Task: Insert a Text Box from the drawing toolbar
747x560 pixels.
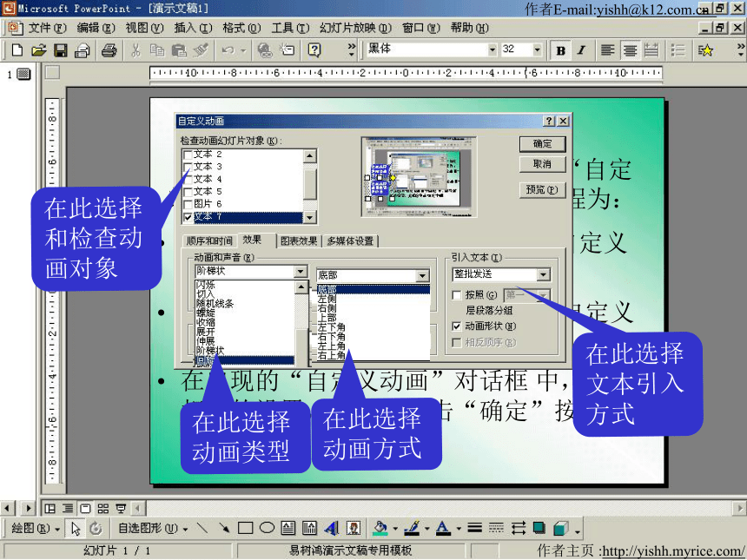Action: (288, 528)
